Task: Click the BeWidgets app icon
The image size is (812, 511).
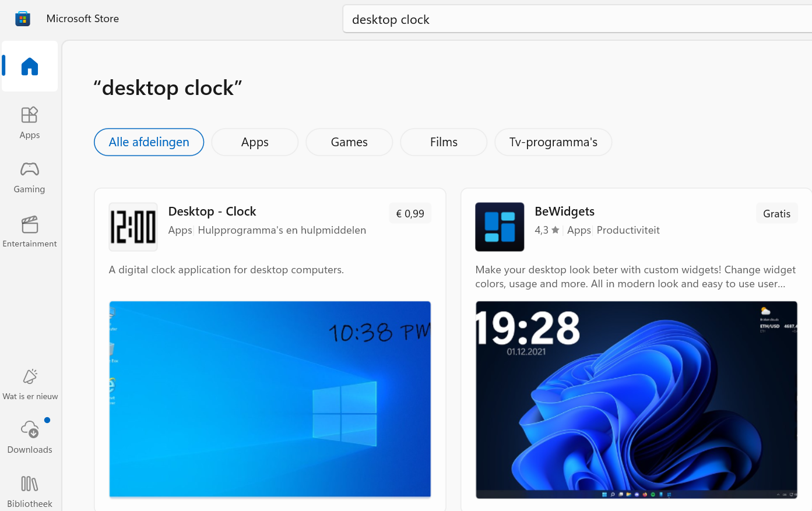Action: 500,227
